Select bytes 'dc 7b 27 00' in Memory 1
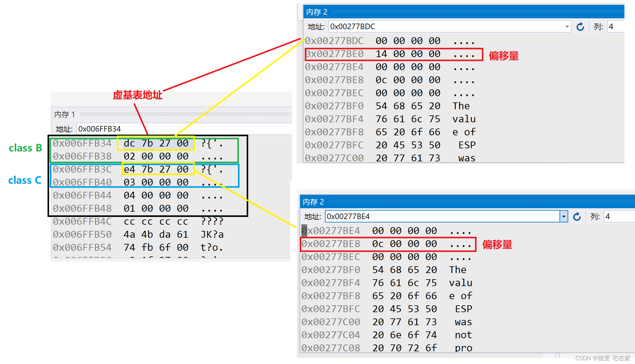 [x=156, y=143]
